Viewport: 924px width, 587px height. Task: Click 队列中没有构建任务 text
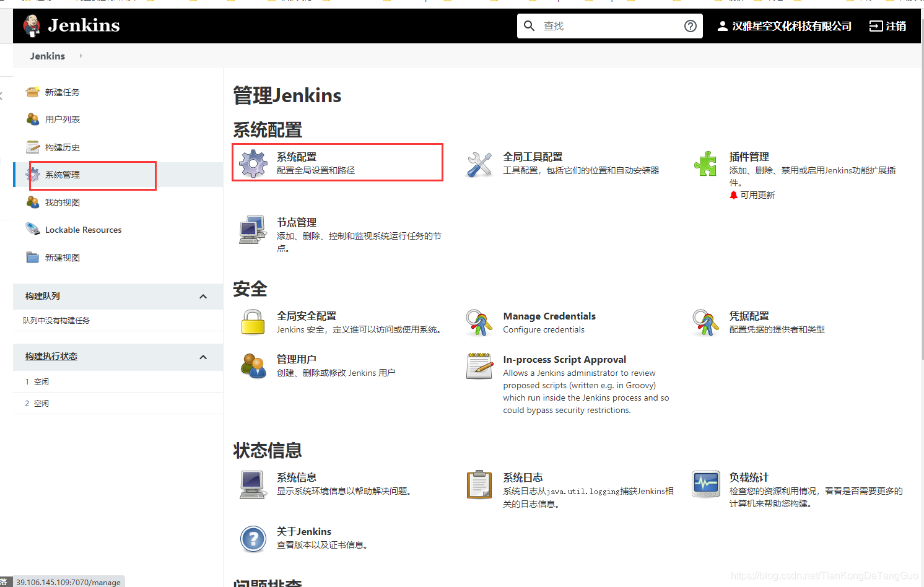tap(56, 320)
